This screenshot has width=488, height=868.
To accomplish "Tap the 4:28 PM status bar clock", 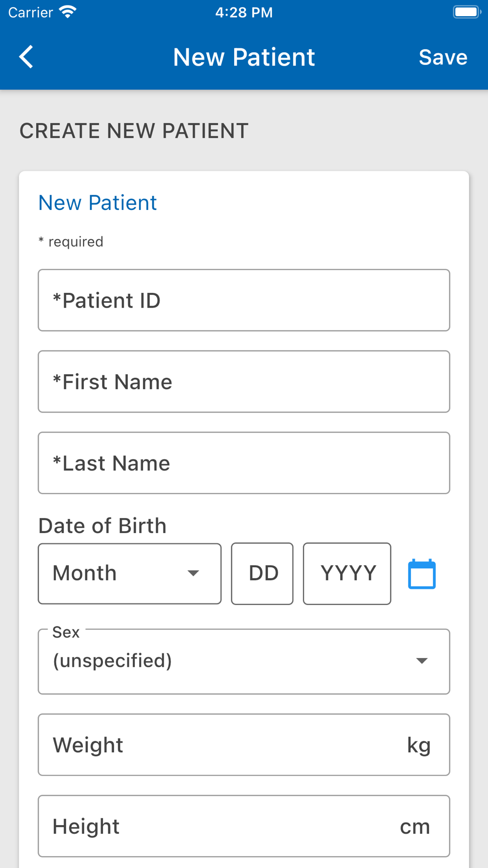I will pyautogui.click(x=244, y=12).
